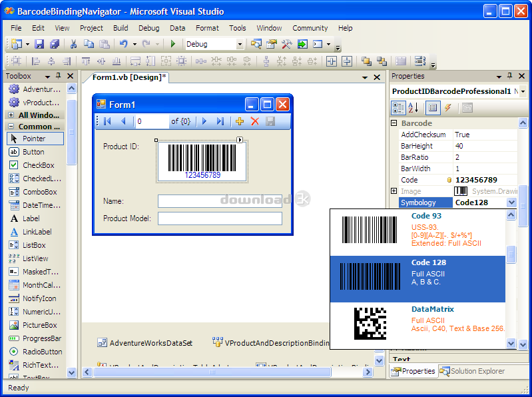532x397 pixels.
Task: Click the Properties page icon
Action: tap(433, 108)
